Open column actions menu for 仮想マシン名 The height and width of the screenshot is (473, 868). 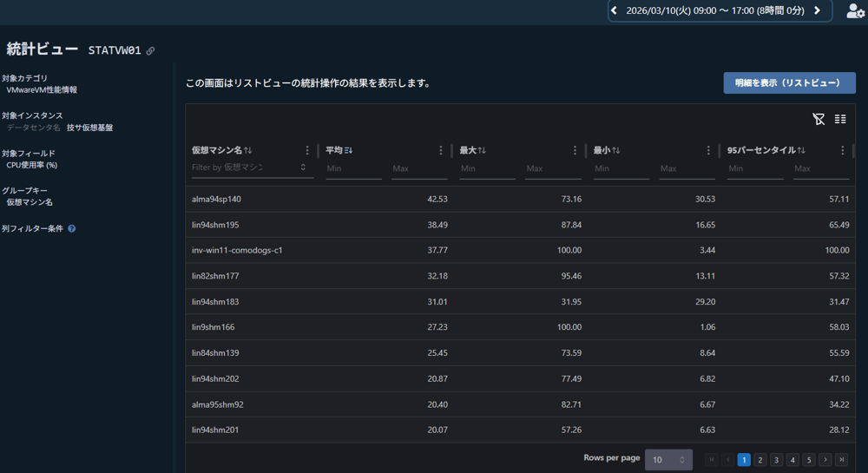click(x=307, y=150)
